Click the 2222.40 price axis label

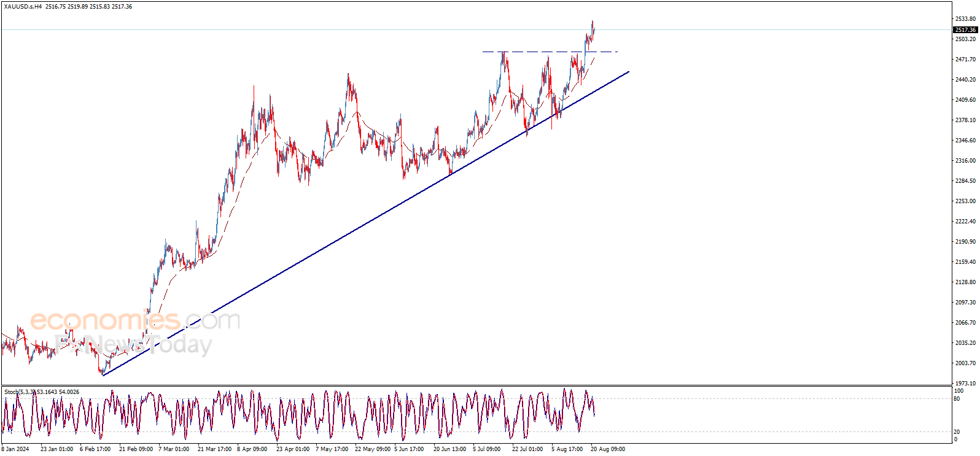click(965, 222)
